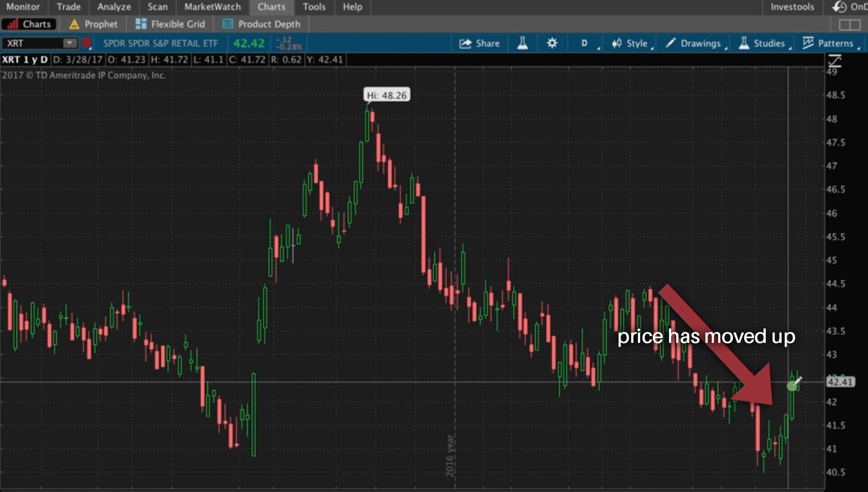
Task: Click the 42.41 price axis label
Action: 840,382
